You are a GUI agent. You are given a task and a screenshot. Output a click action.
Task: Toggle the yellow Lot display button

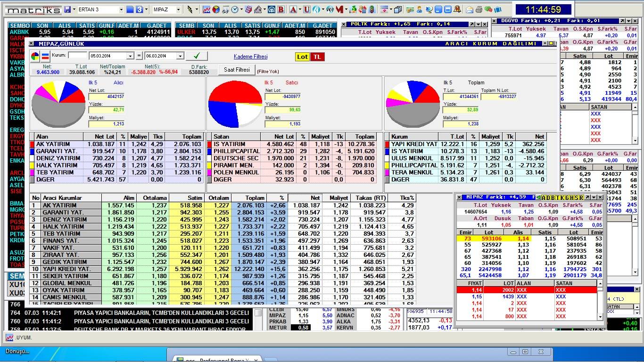[302, 57]
